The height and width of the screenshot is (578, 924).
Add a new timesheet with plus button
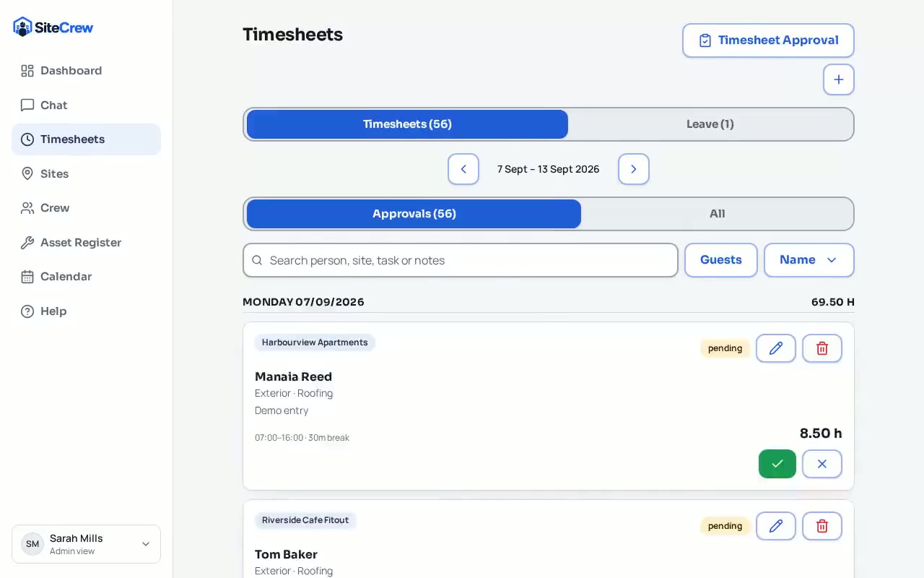(838, 79)
